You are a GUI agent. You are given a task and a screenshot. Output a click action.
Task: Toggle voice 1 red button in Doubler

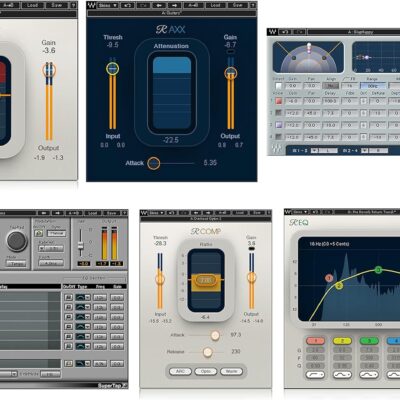pos(279,101)
